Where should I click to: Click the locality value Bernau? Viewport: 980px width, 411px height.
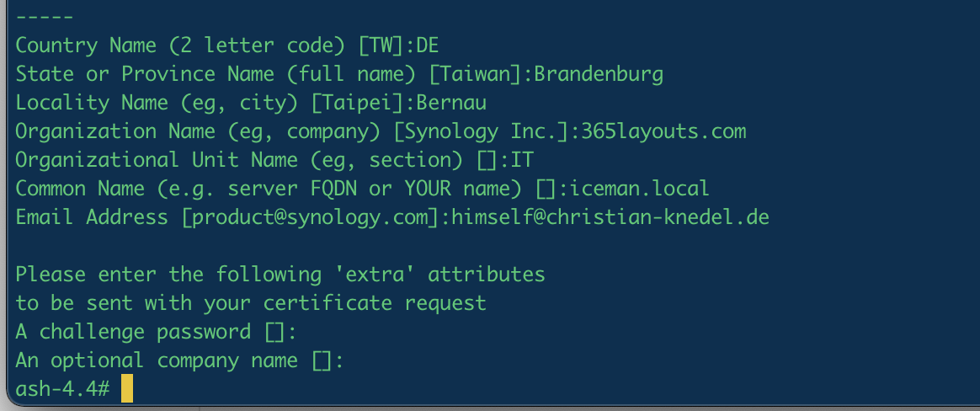450,103
